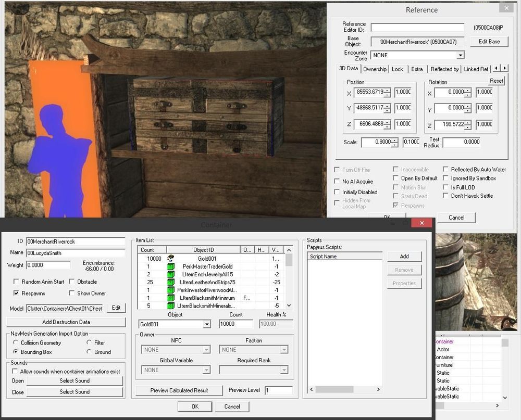Click the container ID input field
Screen dimensions: 521x420
(x=76, y=241)
